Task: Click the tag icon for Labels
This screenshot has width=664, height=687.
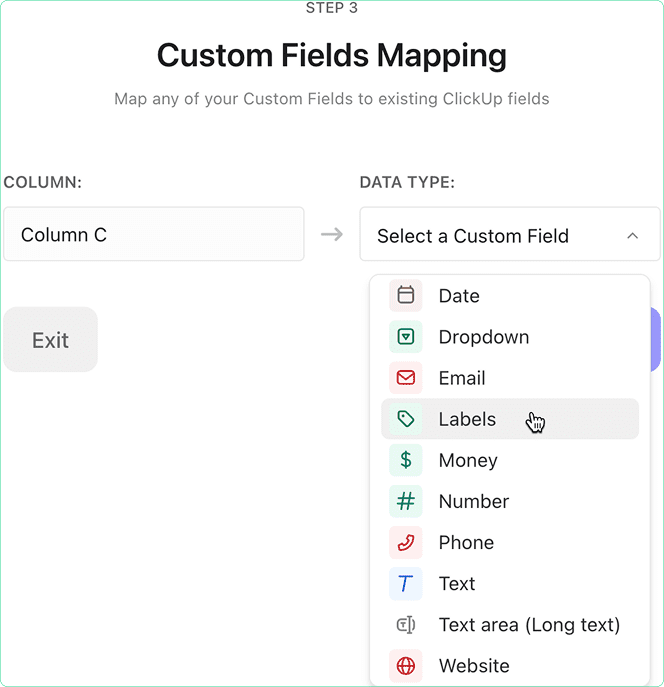Action: [405, 419]
